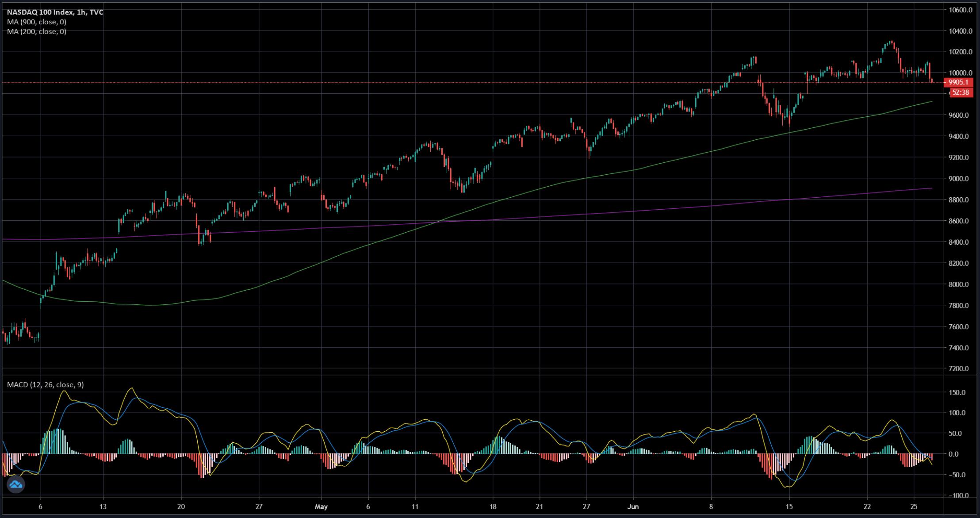Open the MA (200, close, 0) indicator legend

pos(37,31)
